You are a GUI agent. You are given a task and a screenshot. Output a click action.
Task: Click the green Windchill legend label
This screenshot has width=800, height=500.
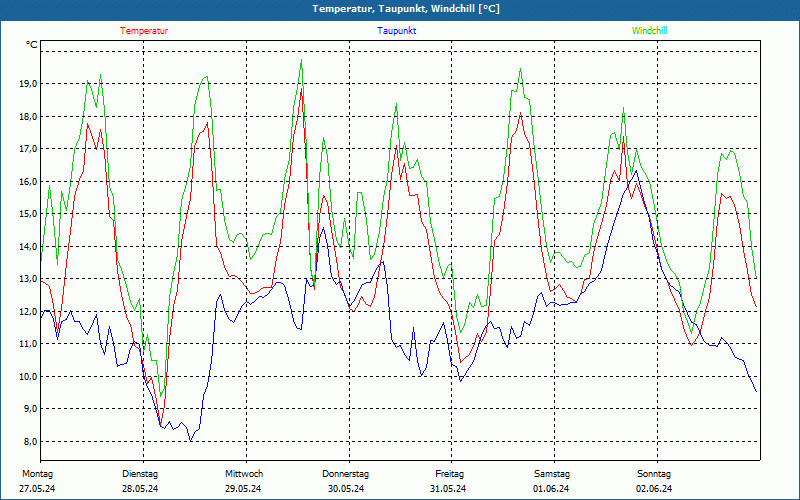(649, 31)
